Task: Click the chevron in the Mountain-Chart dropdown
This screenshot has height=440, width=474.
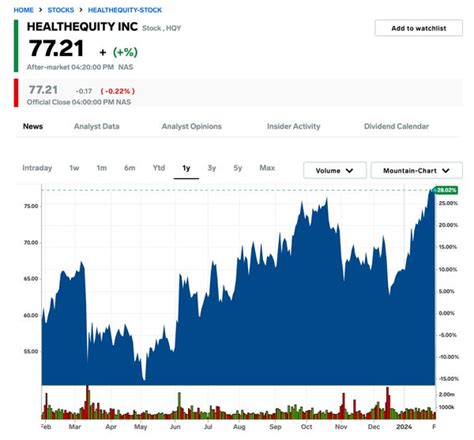Action: coord(446,171)
